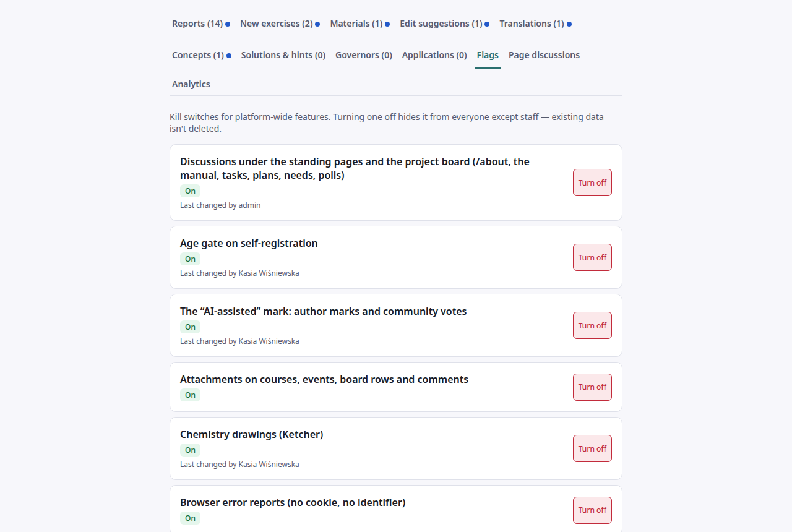Viewport: 792px width, 532px height.
Task: Select the Edit suggestions (1) tab
Action: 444,24
